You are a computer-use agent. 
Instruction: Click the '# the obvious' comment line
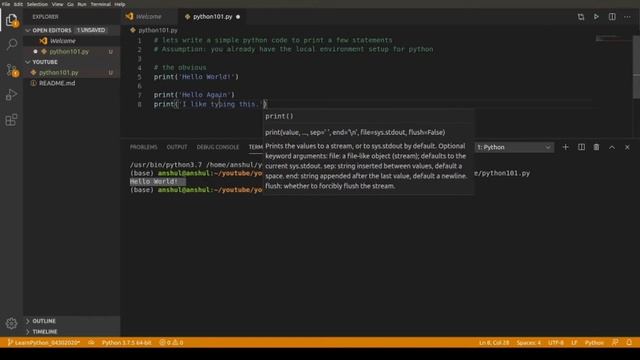[x=180, y=68]
